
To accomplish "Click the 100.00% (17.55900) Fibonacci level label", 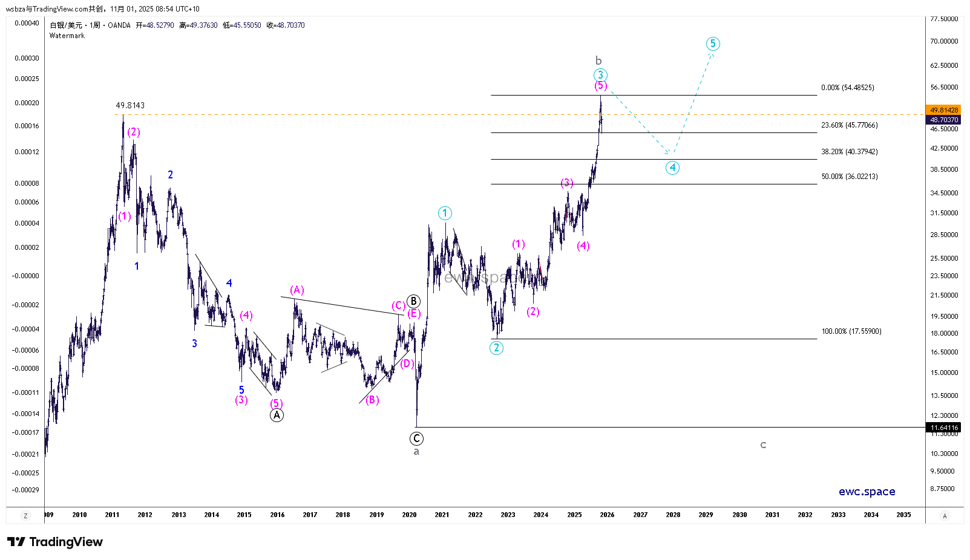I will pos(851,331).
